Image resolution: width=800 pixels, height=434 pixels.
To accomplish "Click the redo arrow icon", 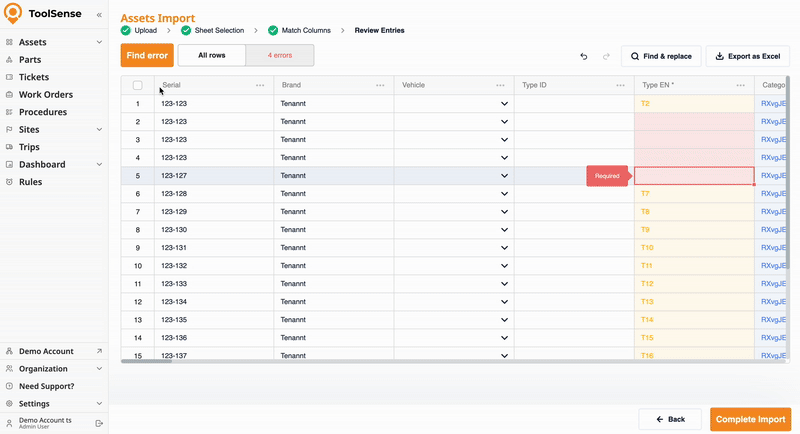I will (606, 56).
